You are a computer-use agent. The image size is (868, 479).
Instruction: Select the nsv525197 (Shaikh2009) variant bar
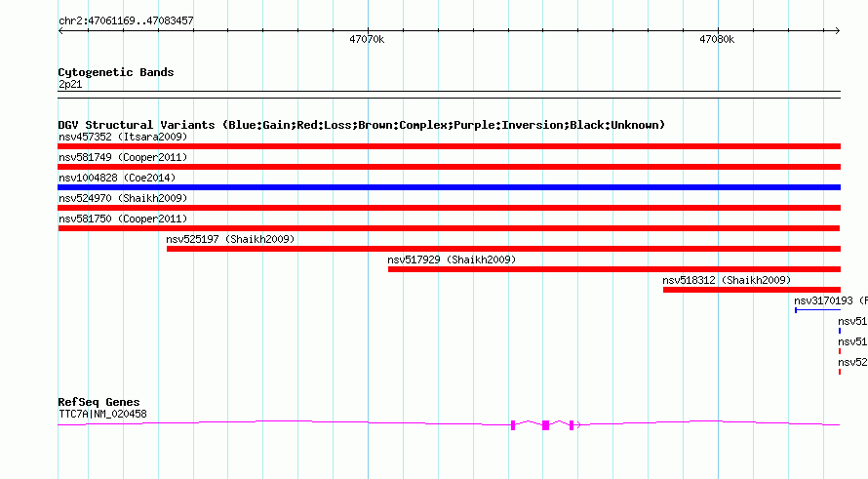504,249
